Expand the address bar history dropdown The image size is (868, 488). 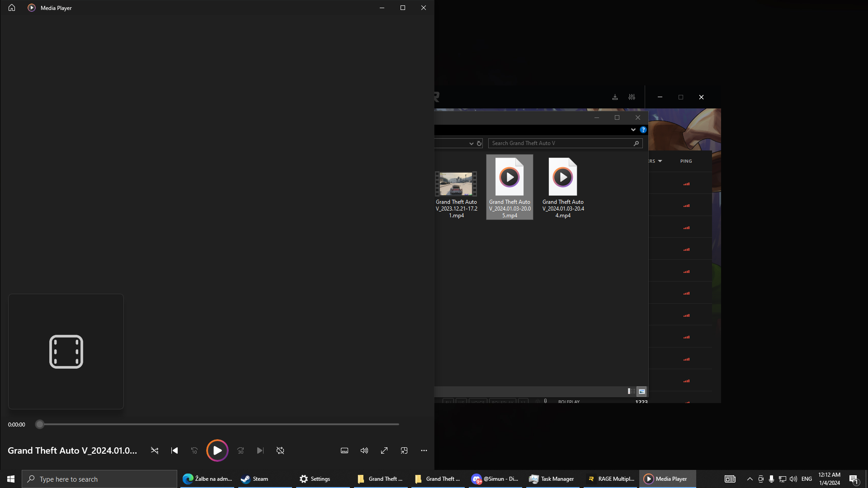click(x=471, y=143)
